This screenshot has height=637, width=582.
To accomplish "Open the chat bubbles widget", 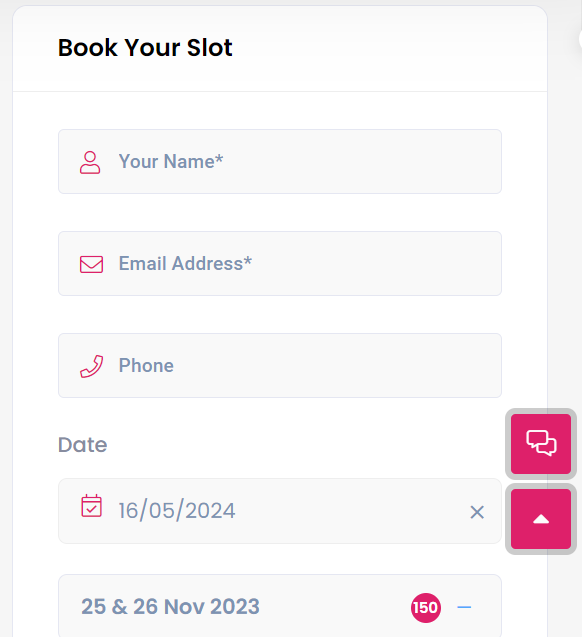I will [541, 444].
